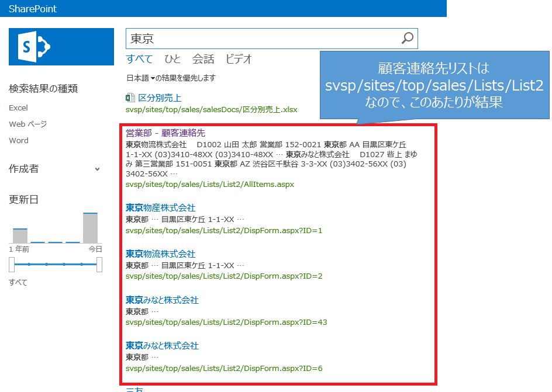Click the 作成者 refiner heading
552x392 pixels.
[23, 169]
